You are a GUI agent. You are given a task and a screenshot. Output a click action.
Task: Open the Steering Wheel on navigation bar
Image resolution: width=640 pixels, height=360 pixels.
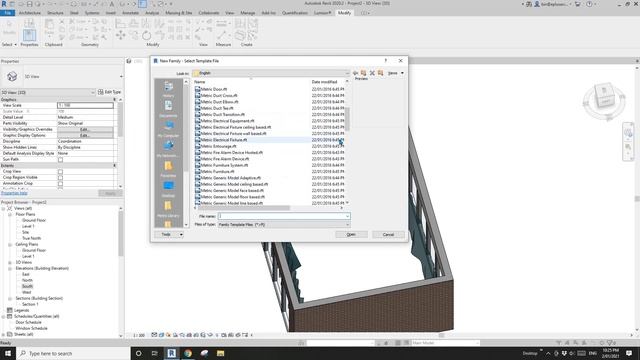click(x=628, y=133)
